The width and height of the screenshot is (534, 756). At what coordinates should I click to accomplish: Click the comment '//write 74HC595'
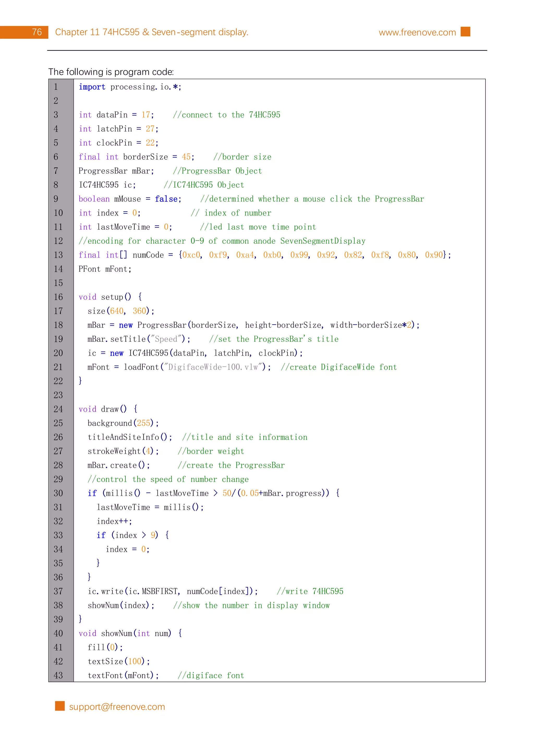(310, 591)
